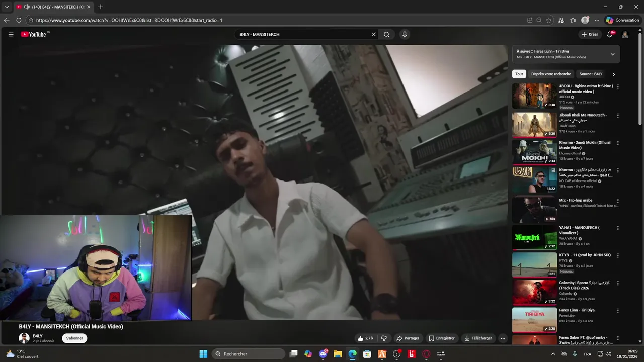Click the YouTube search magnifier button
644x362 pixels.
point(386,34)
